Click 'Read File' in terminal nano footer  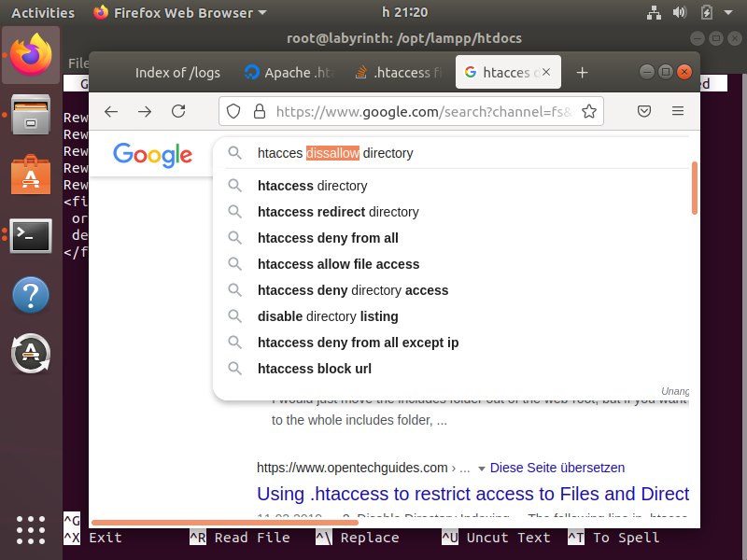[252, 538]
